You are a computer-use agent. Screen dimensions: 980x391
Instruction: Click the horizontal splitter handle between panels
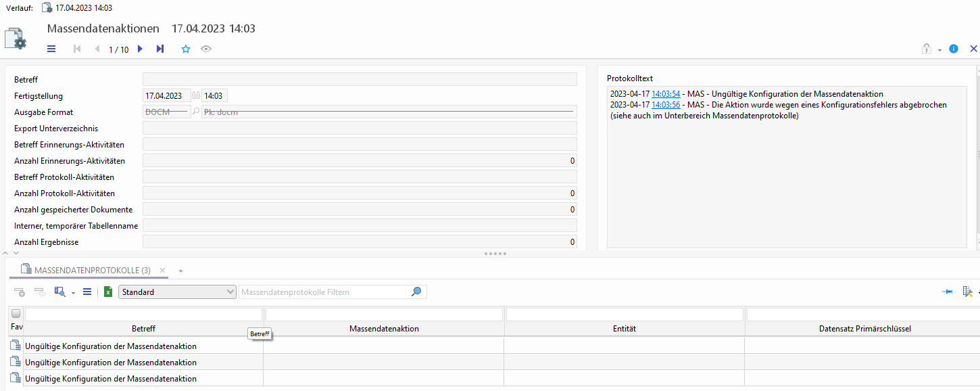pyautogui.click(x=495, y=254)
